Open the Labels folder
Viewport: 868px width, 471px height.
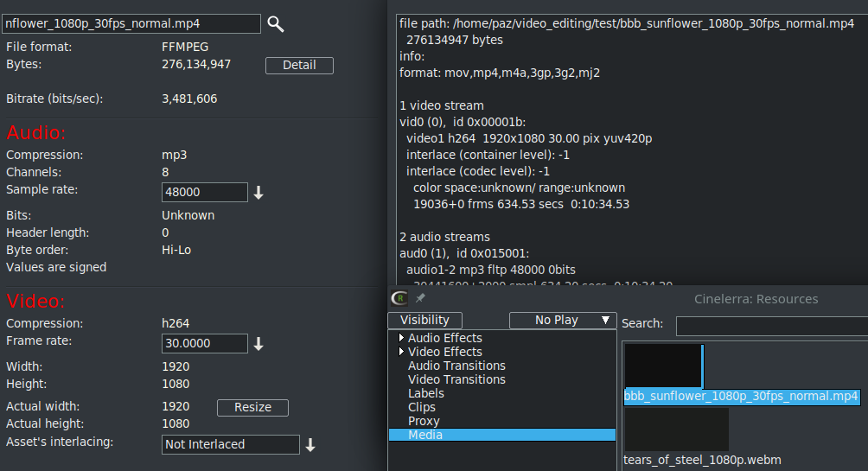tap(426, 393)
